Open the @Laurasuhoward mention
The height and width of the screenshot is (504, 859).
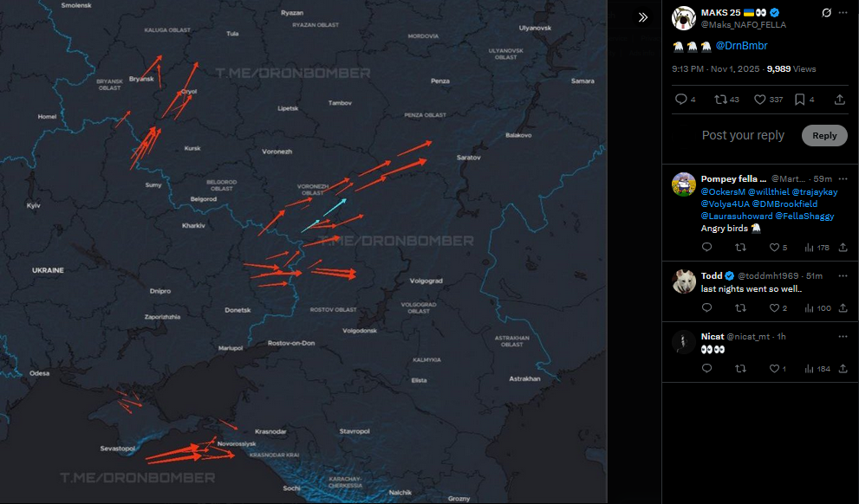(737, 216)
